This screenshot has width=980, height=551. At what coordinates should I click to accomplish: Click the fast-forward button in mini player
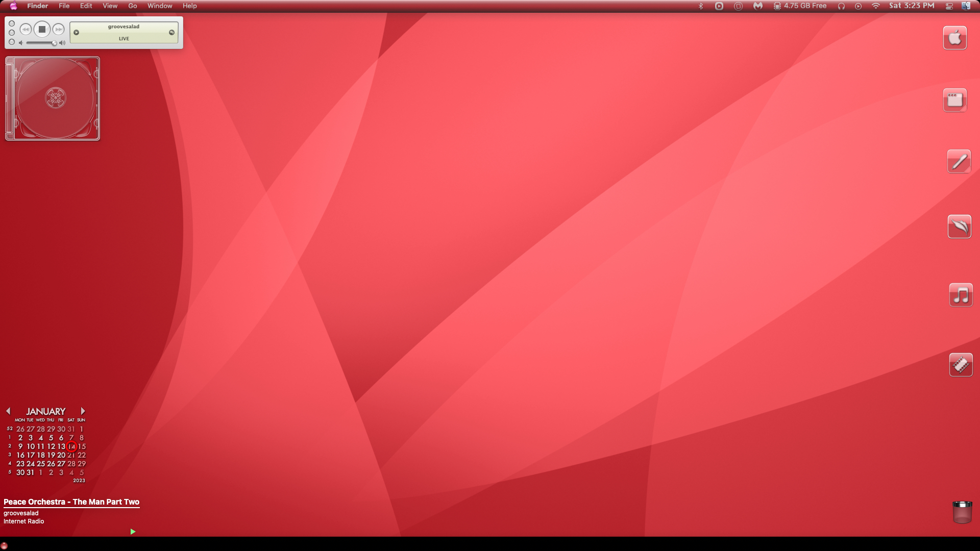(59, 30)
